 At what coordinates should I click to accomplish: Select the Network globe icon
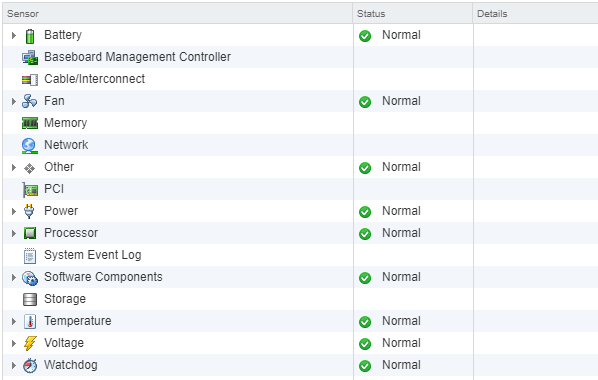[30, 146]
